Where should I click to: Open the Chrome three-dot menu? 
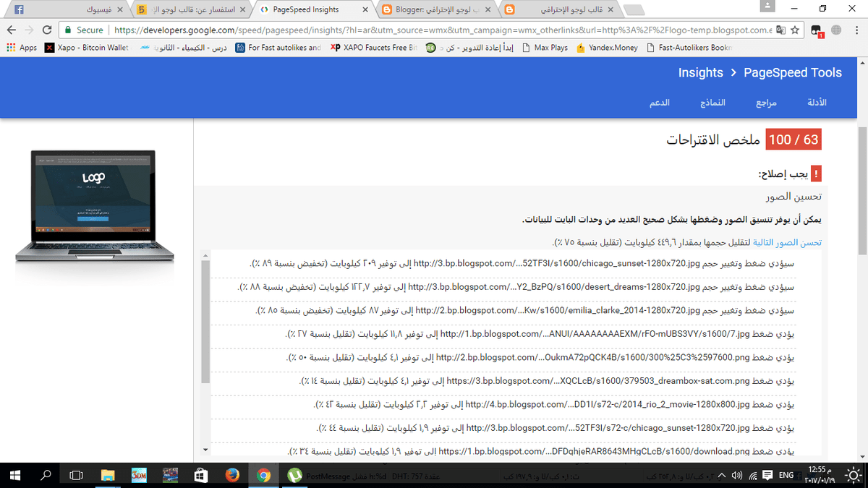(x=857, y=30)
